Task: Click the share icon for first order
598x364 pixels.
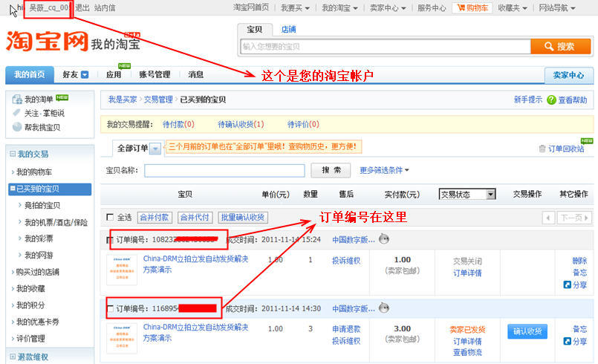Action: (x=567, y=285)
